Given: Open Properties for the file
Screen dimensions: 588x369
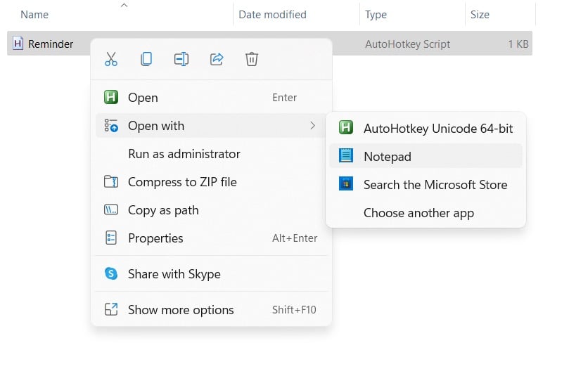Looking at the screenshot, I should (x=155, y=238).
